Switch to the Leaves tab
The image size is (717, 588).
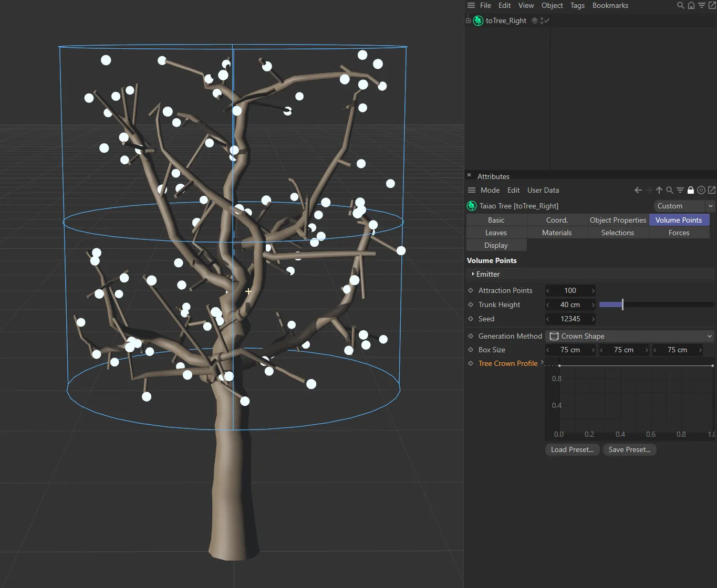point(496,233)
